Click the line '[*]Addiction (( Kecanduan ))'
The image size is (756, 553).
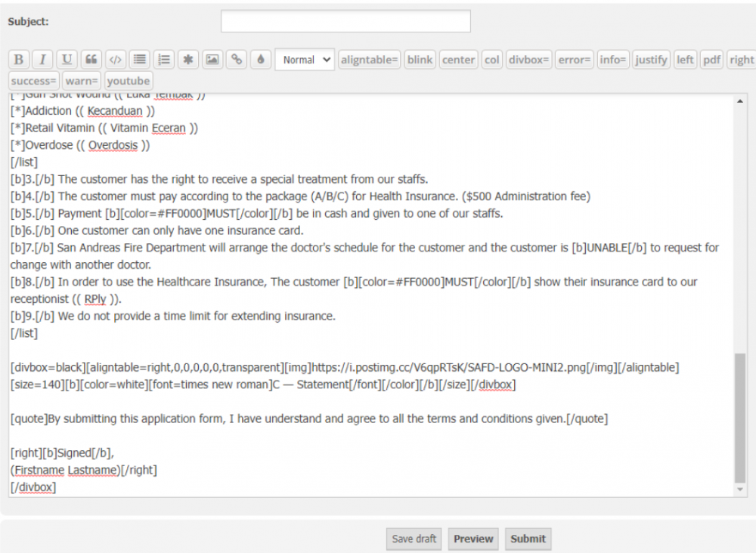tap(83, 111)
